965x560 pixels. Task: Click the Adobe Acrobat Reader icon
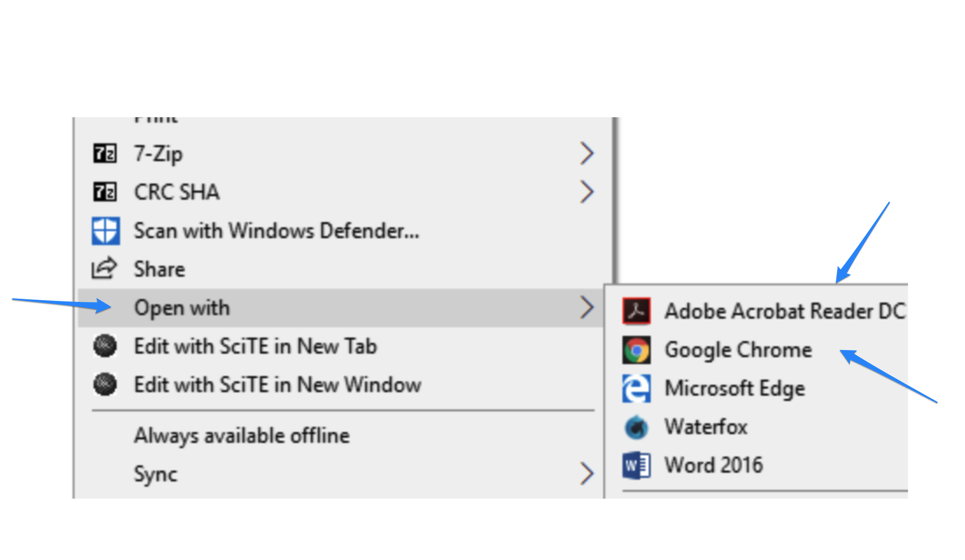click(x=637, y=310)
